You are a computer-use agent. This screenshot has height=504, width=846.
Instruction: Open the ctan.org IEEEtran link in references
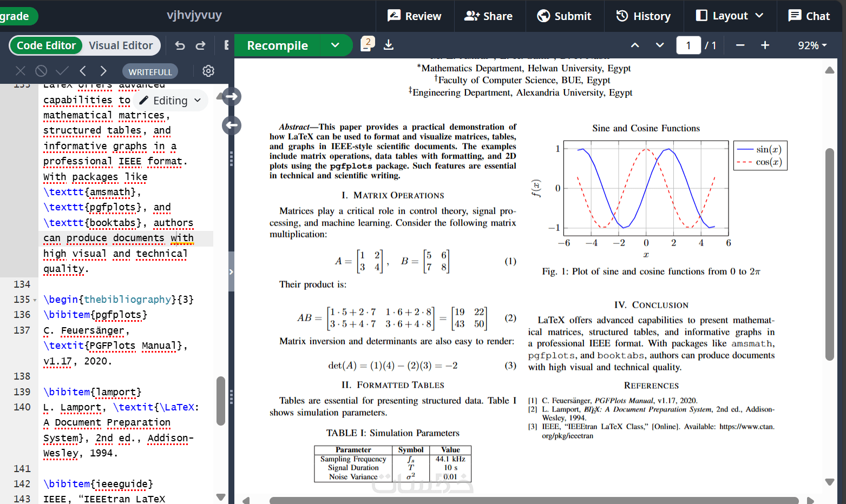click(x=651, y=431)
